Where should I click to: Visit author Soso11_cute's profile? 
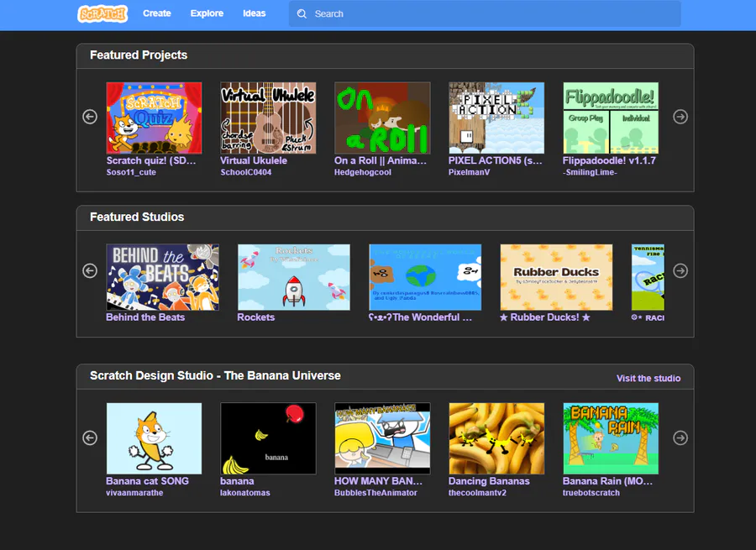131,172
